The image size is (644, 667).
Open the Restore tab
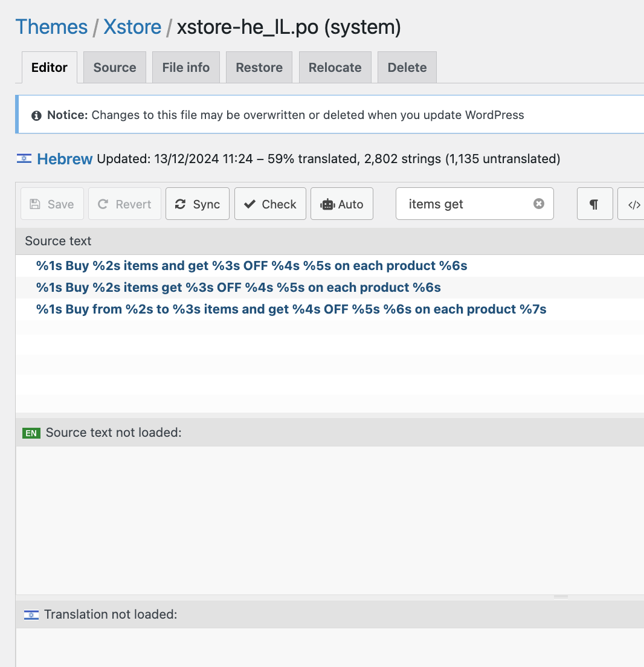click(259, 68)
